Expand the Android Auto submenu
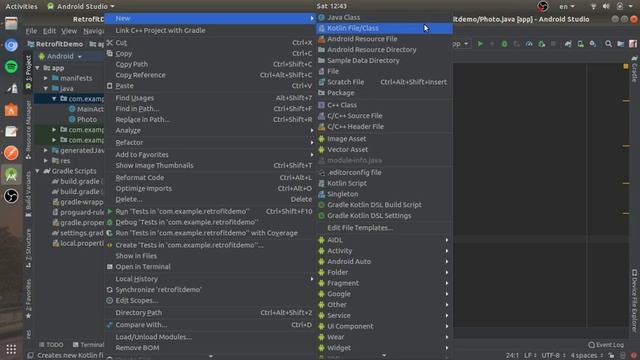 pos(384,262)
